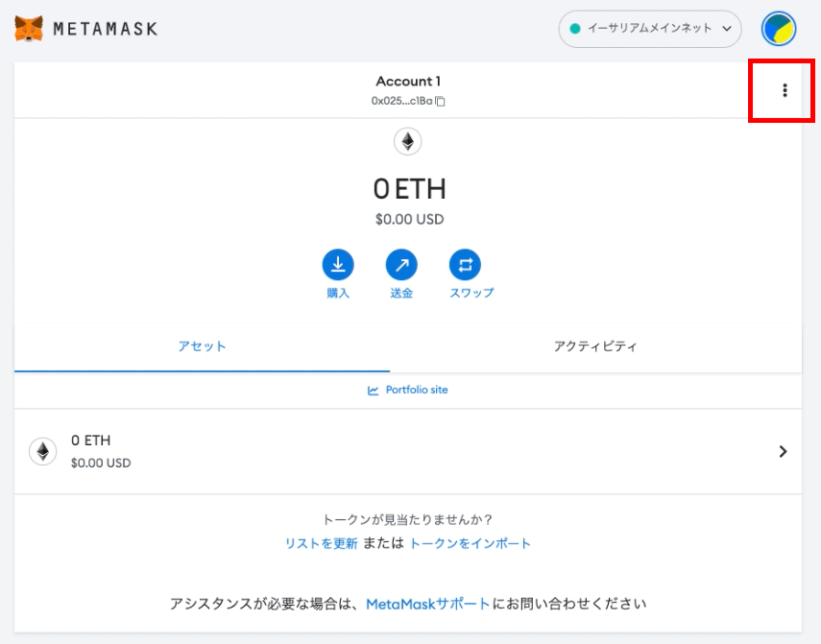Click the スワップ label text
Image resolution: width=821 pixels, height=644 pixels.
[471, 293]
